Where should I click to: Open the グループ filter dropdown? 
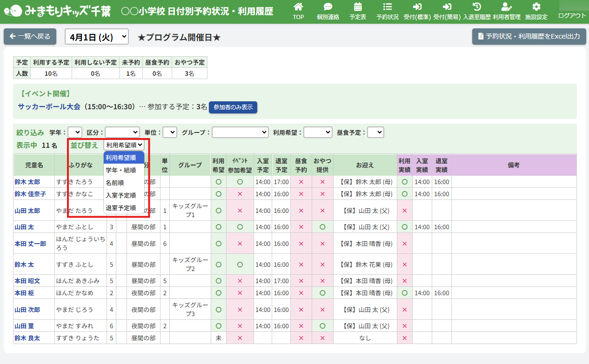240,132
